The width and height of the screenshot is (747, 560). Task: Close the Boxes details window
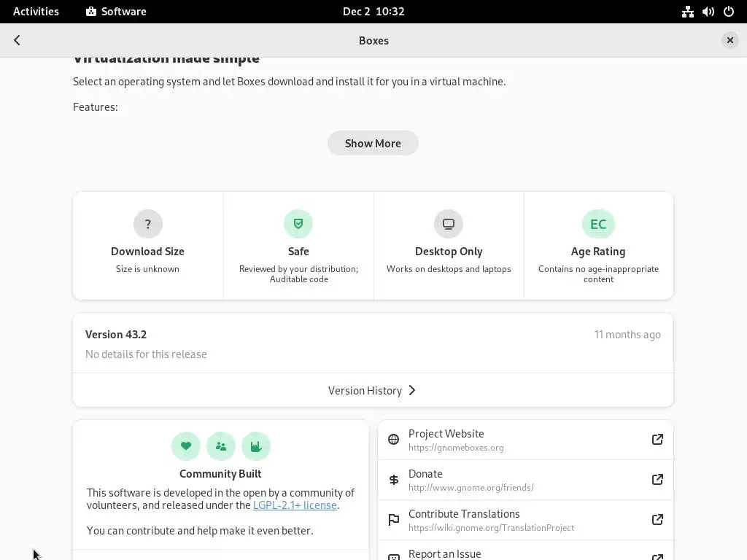[729, 40]
